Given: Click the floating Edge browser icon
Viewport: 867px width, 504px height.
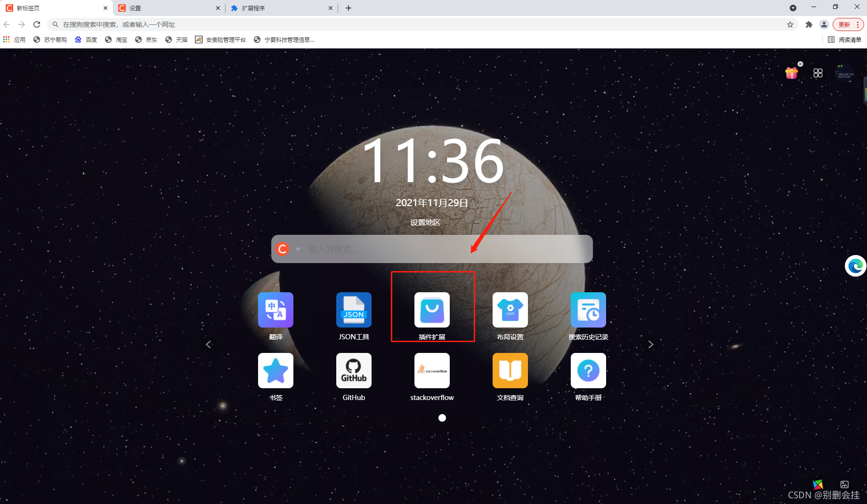Looking at the screenshot, I should 855,266.
